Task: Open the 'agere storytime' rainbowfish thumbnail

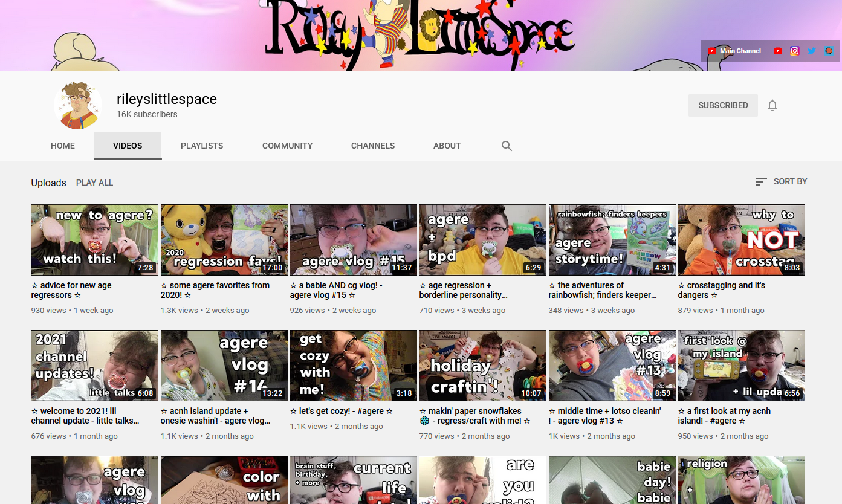Action: point(612,240)
